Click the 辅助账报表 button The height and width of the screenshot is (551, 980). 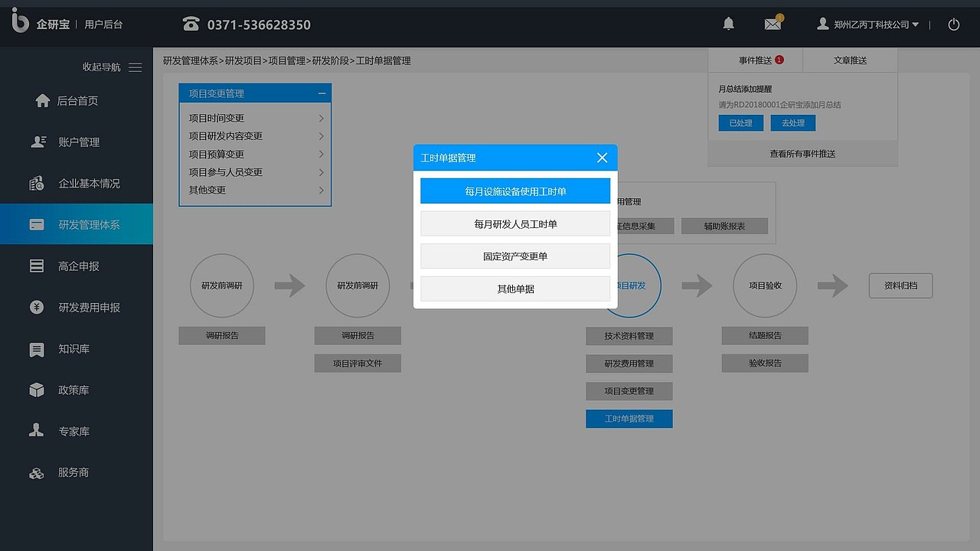click(724, 226)
